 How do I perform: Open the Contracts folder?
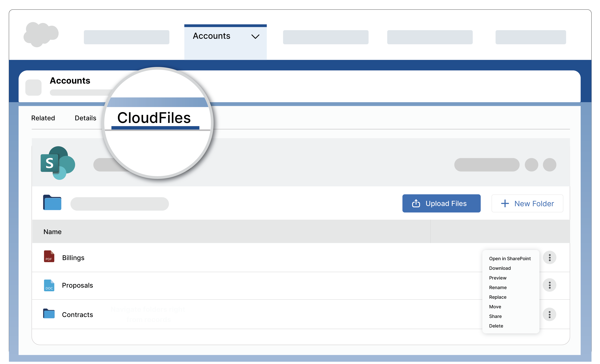pyautogui.click(x=77, y=315)
